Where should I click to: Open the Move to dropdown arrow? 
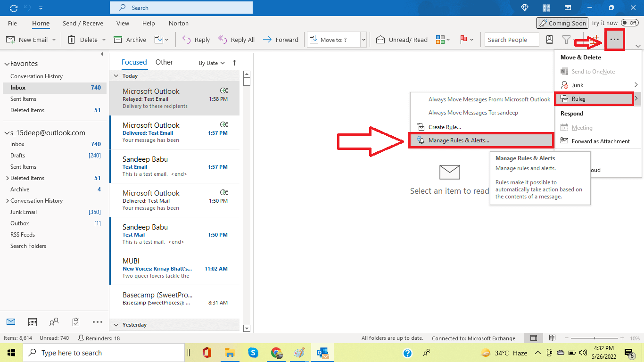pyautogui.click(x=363, y=40)
